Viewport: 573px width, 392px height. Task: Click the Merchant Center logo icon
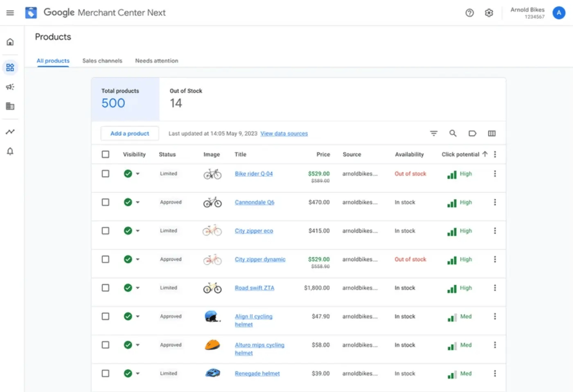(31, 13)
